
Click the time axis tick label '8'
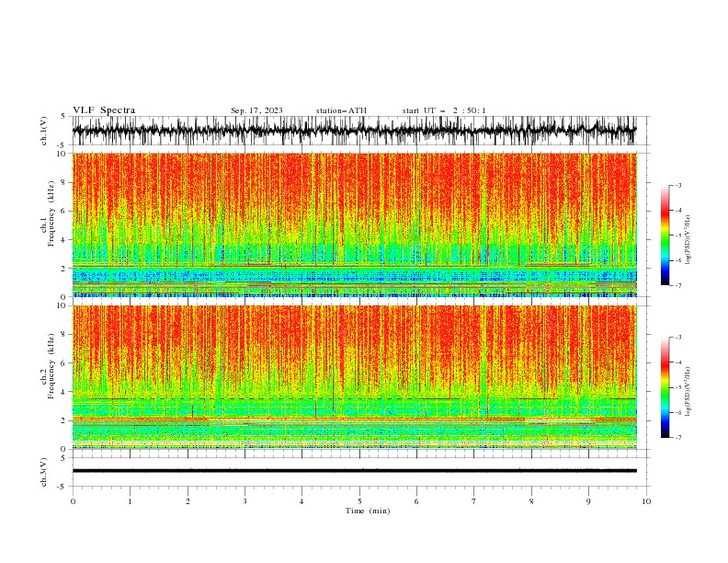531,501
